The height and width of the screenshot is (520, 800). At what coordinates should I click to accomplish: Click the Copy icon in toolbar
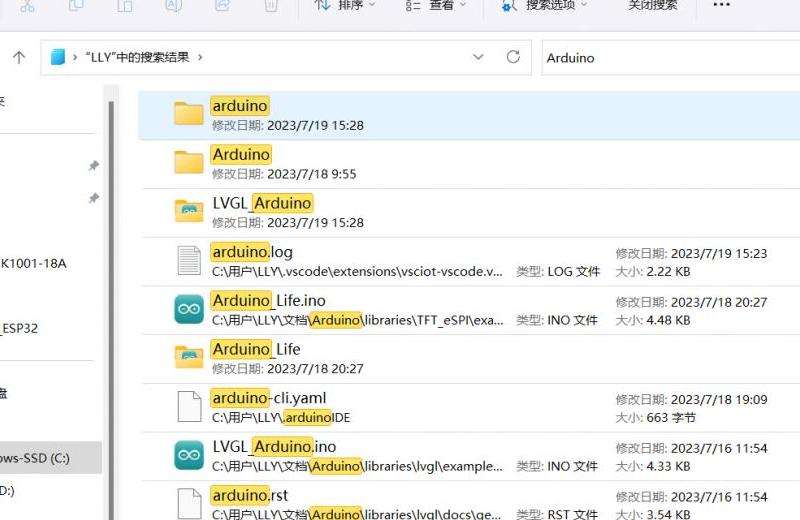(x=76, y=6)
